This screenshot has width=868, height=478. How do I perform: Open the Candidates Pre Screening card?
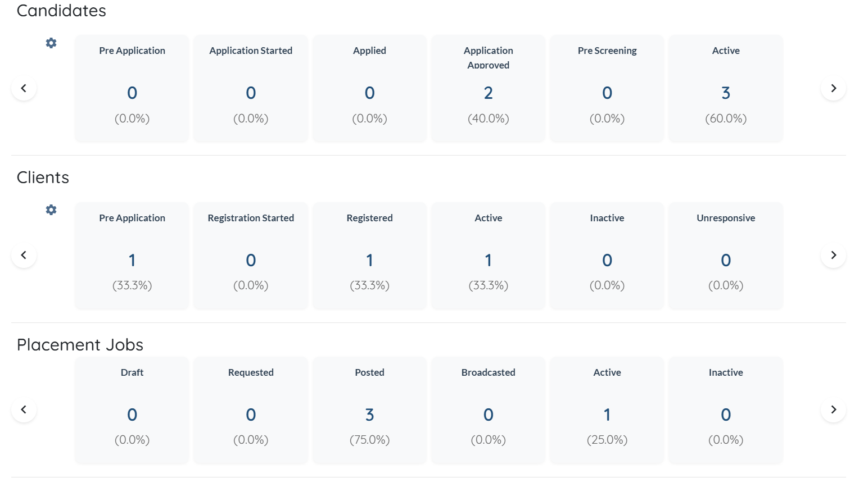[x=607, y=88]
